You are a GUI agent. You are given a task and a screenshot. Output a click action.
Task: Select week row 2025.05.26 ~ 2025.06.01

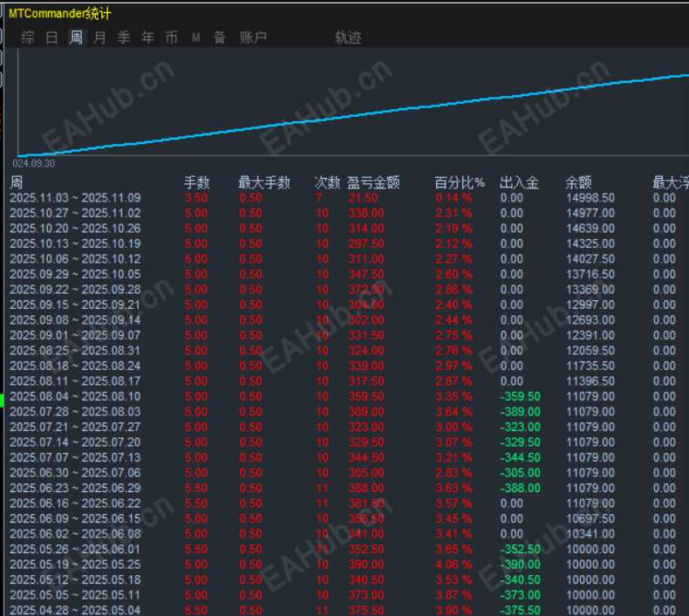click(x=347, y=549)
